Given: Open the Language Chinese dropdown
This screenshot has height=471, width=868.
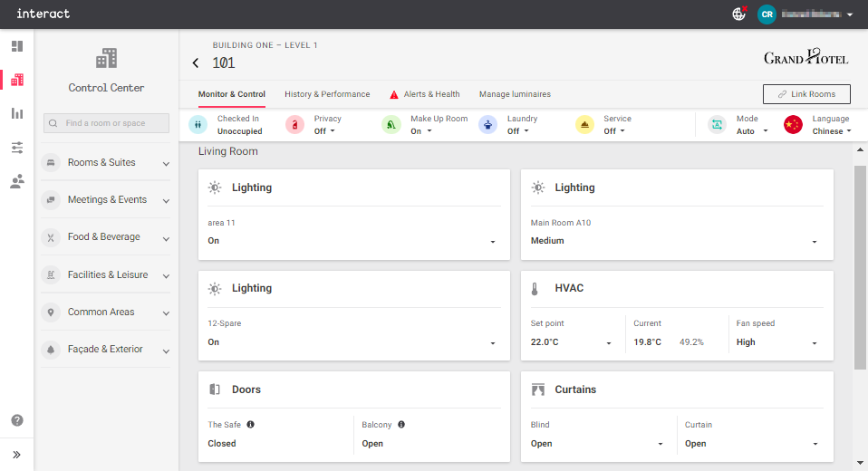Looking at the screenshot, I should pyautogui.click(x=830, y=131).
